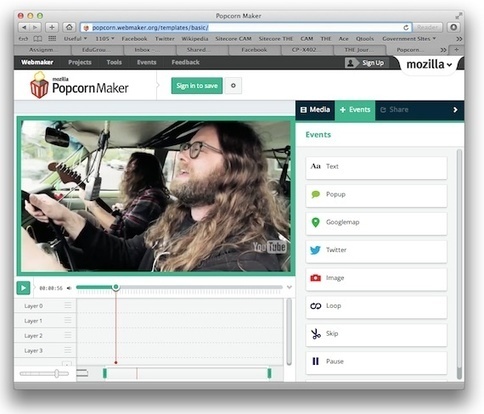484x414 pixels.
Task: Click Layer 3 drag handle
Action: (x=68, y=350)
